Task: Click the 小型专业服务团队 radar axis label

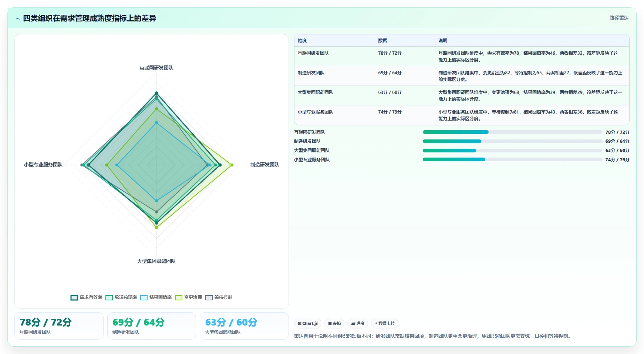Action: pyautogui.click(x=43, y=165)
